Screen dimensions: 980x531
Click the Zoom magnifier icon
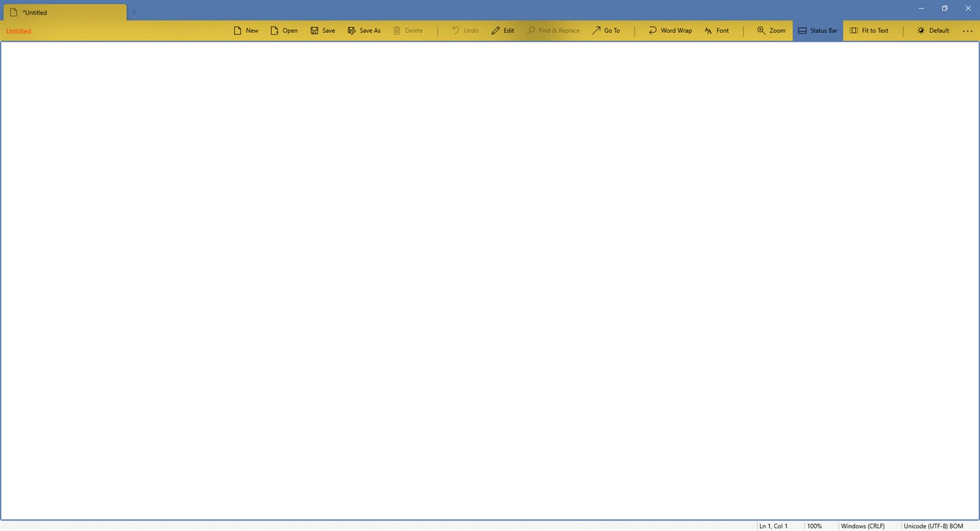(x=761, y=30)
